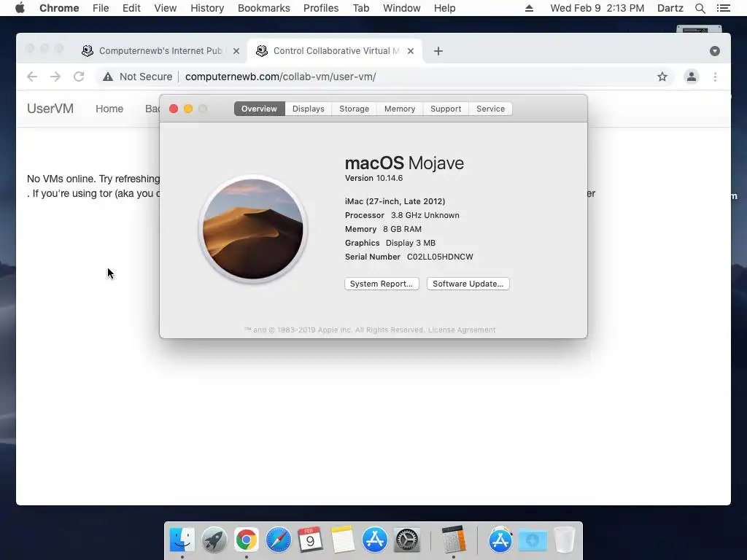
Task: Open the Trash in Dock
Action: [565, 540]
